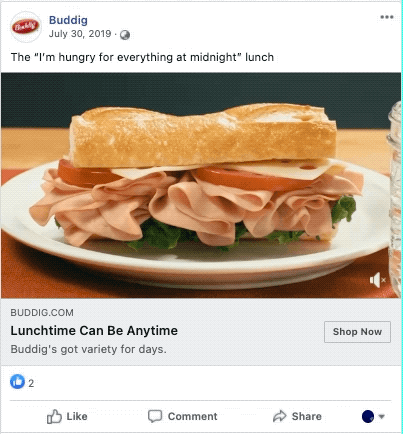Click the Buddig profile logo avatar
This screenshot has height=434, width=403.
point(25,27)
